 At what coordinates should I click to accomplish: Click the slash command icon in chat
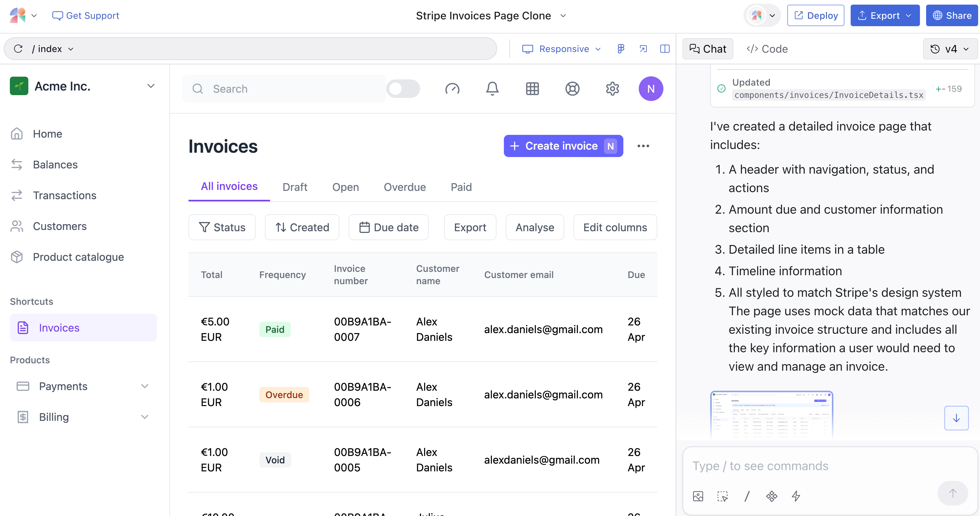[747, 496]
